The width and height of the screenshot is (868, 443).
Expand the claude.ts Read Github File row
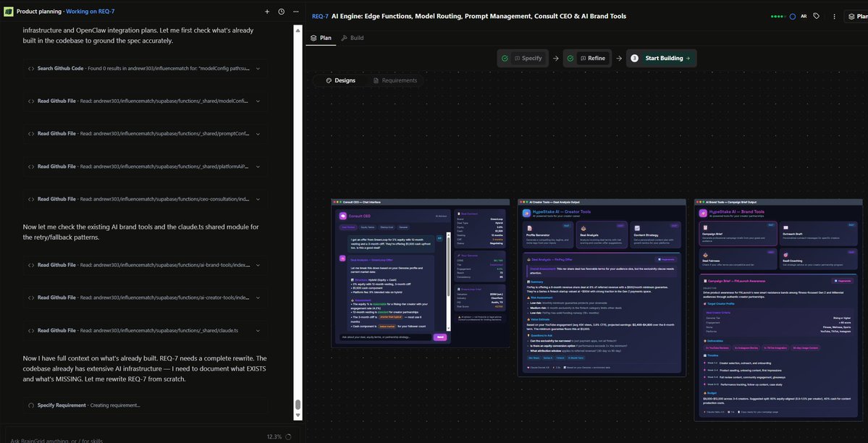click(258, 331)
